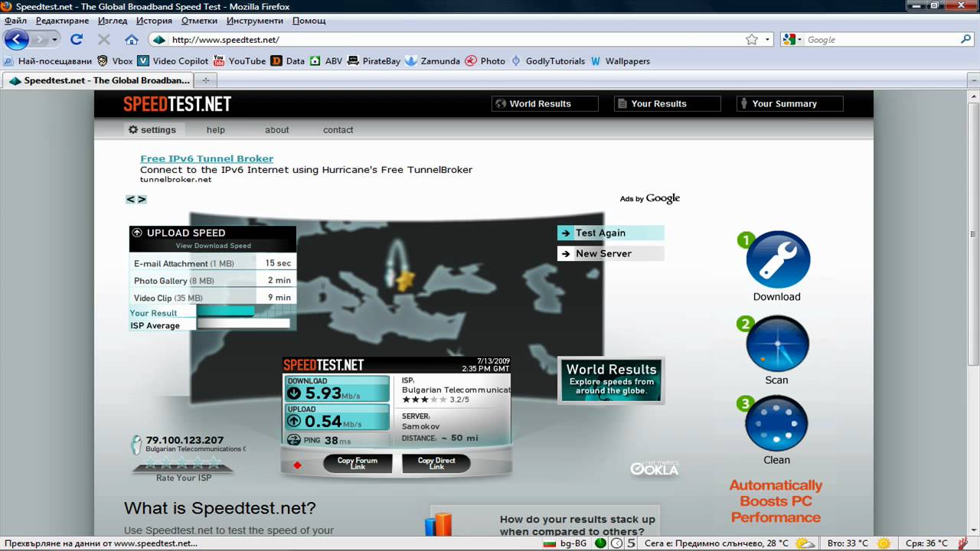Go back to the previous page
The height and width of the screenshot is (551, 980).
click(16, 39)
